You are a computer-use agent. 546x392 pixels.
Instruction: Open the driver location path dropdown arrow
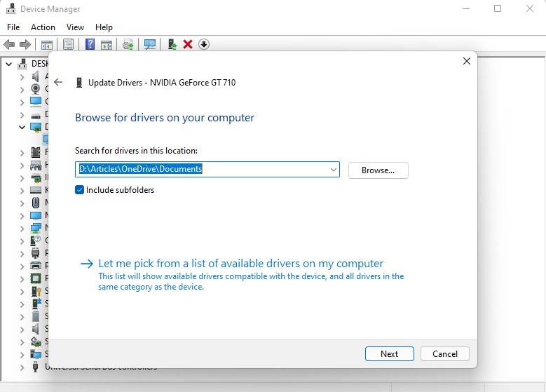click(x=333, y=170)
